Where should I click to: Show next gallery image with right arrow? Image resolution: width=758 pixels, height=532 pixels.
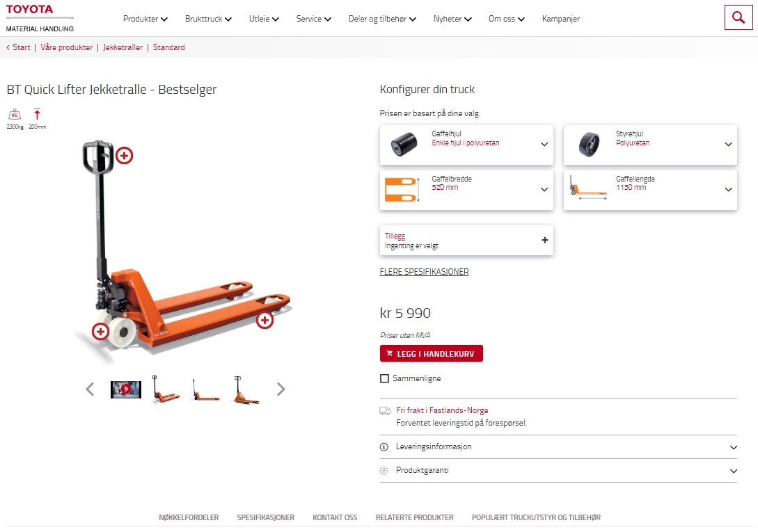click(x=281, y=389)
